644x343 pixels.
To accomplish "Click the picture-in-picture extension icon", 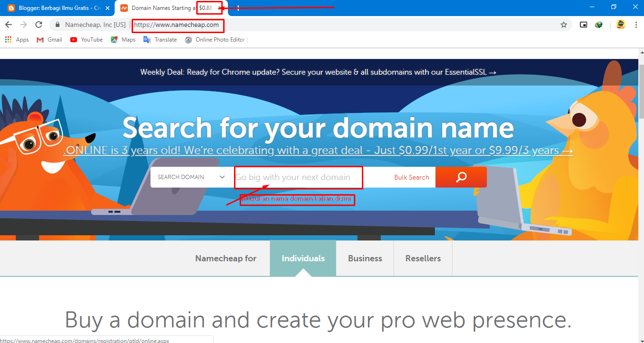I will (x=584, y=25).
